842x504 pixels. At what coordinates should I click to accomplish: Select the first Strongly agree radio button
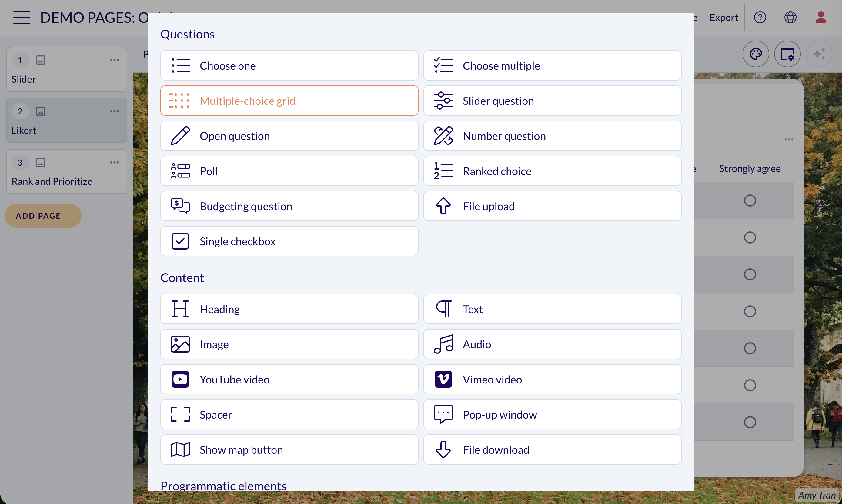click(750, 201)
